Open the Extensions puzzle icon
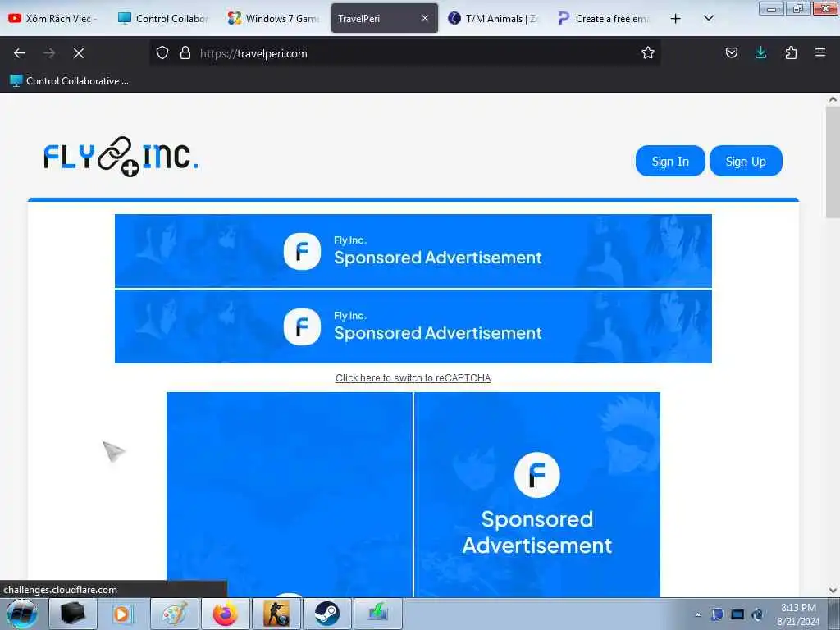 791,52
